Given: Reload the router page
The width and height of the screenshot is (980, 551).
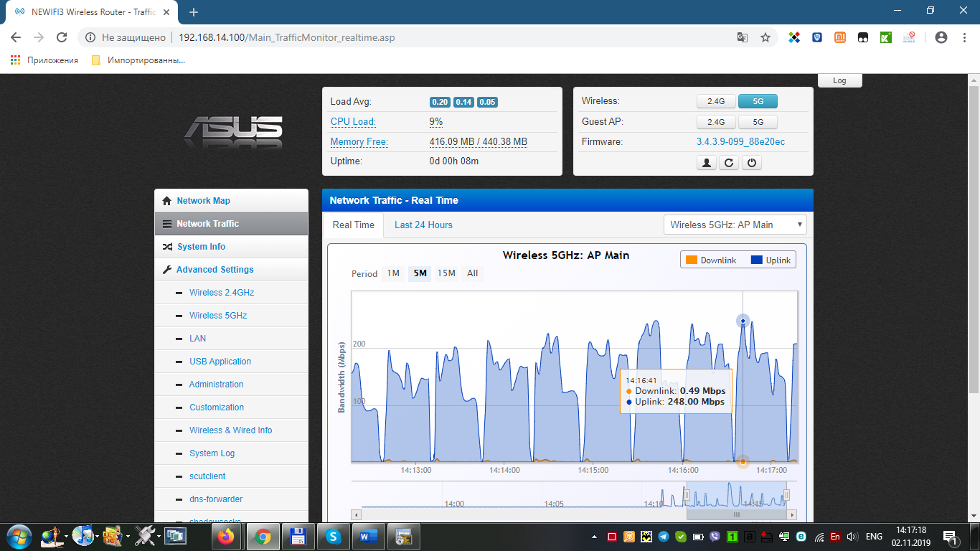Looking at the screenshot, I should click(62, 37).
